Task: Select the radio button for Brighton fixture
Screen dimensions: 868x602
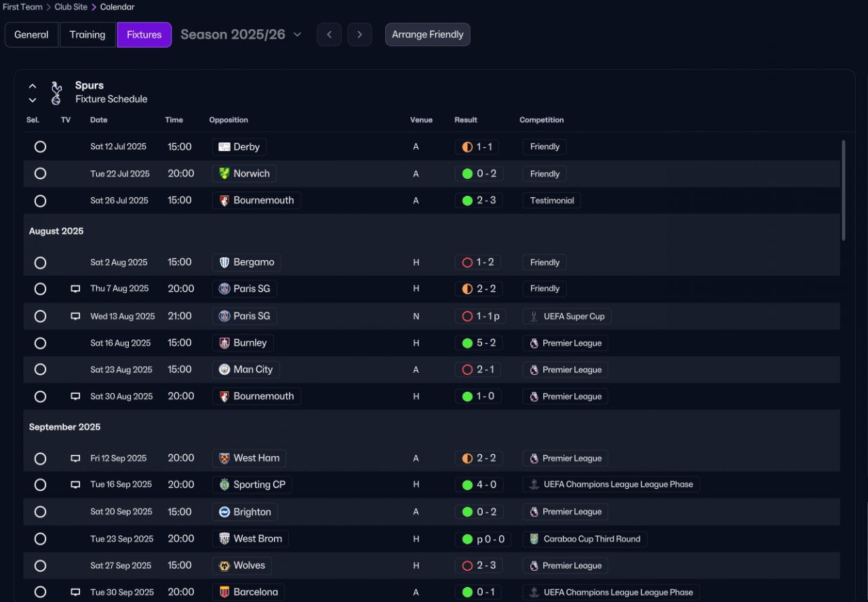Action: pos(40,512)
